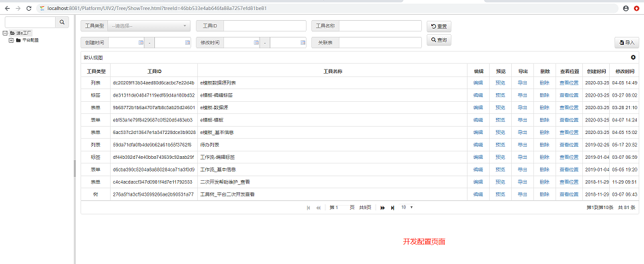Sort by the 修改时间 column header

pos(625,71)
